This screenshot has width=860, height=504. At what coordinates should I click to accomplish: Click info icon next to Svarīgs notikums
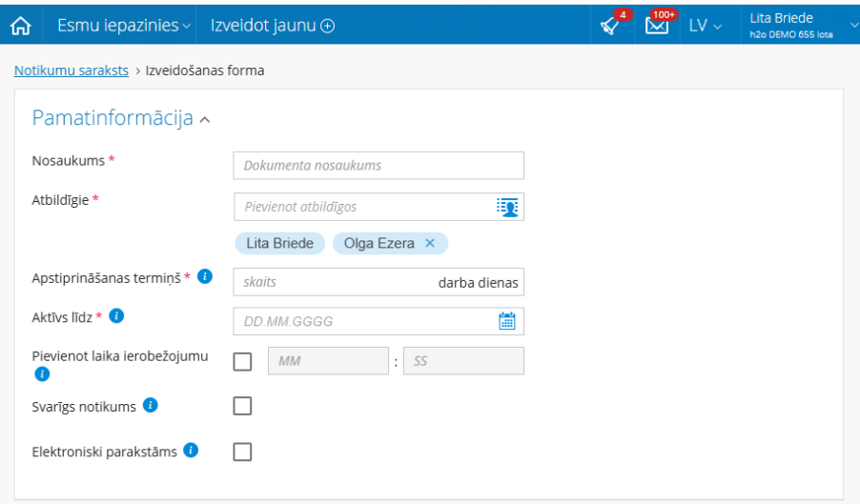150,406
